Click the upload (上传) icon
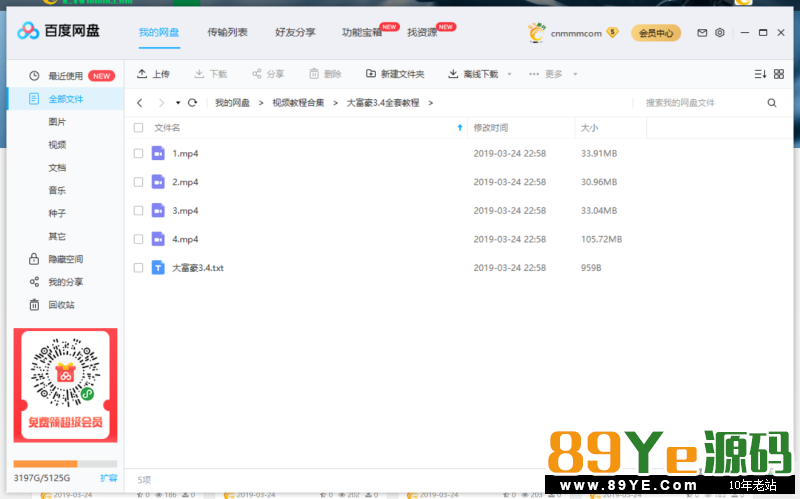Screen dimensions: 800x499 142,74
